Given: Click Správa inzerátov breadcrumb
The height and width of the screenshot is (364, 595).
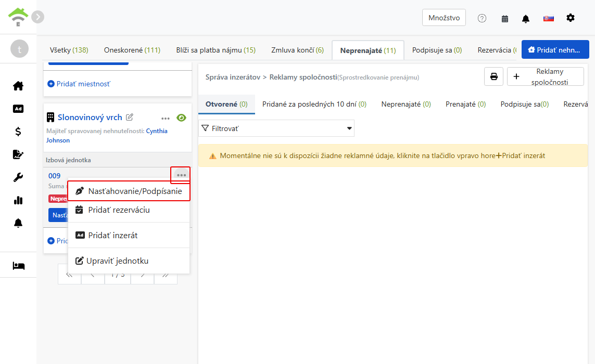Looking at the screenshot, I should [x=233, y=77].
